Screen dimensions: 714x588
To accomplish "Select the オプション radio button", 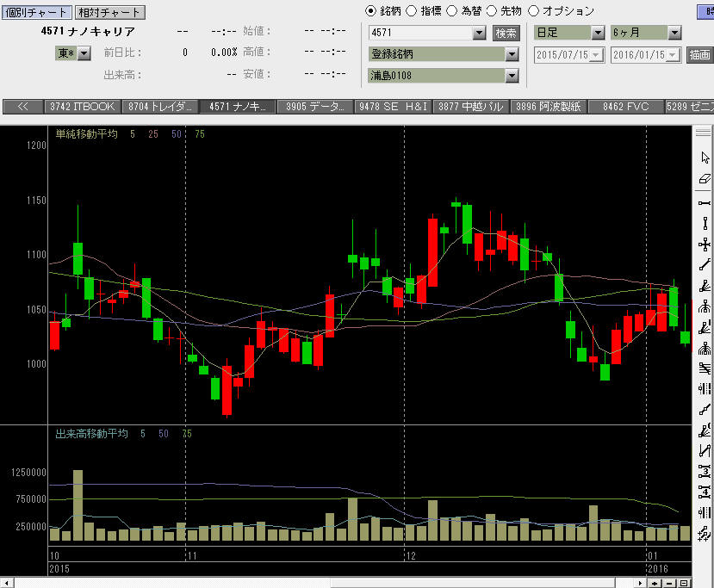I will pyautogui.click(x=533, y=11).
